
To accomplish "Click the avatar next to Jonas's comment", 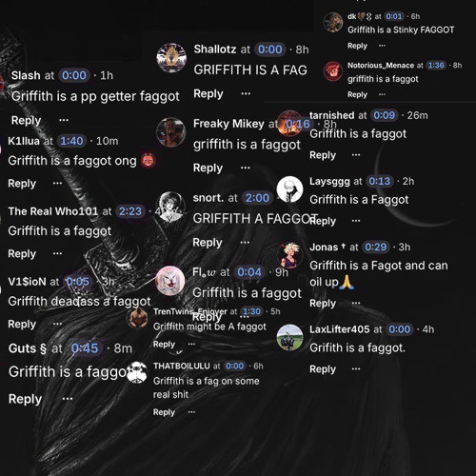I will coord(288,255).
